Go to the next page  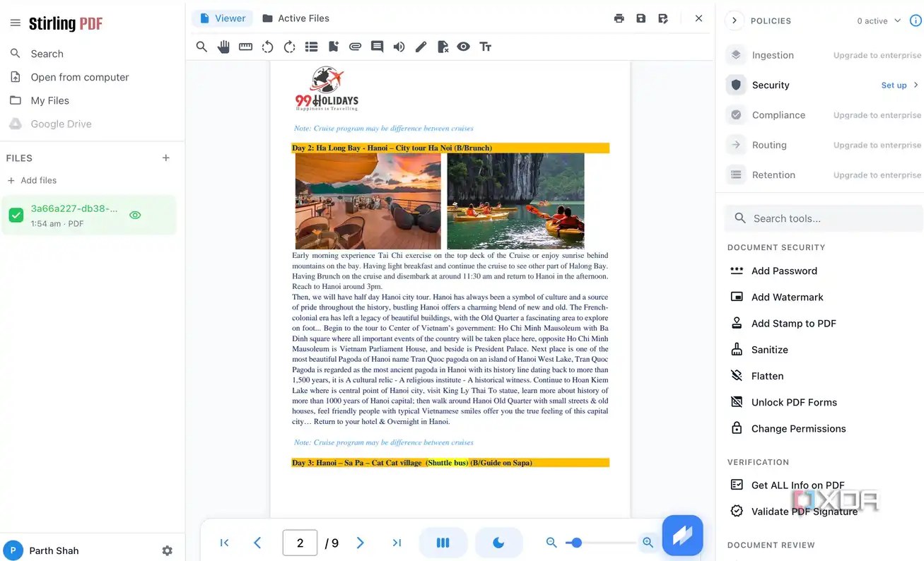[360, 543]
